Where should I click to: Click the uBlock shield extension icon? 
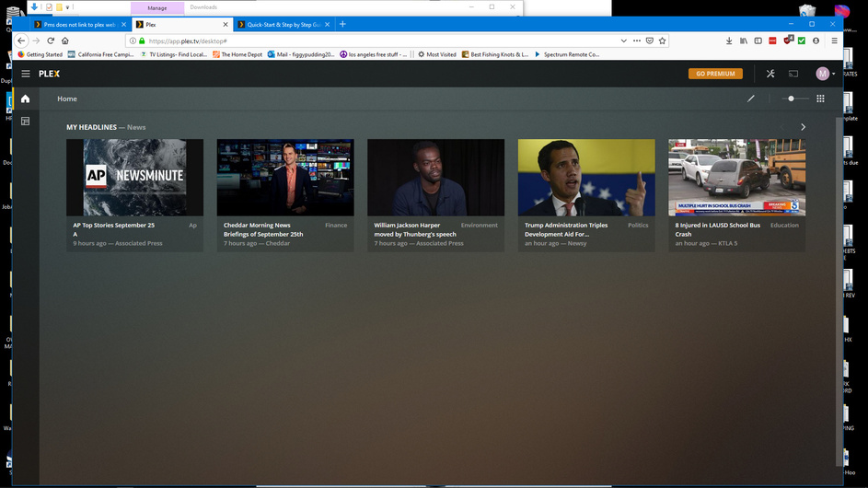pos(788,40)
